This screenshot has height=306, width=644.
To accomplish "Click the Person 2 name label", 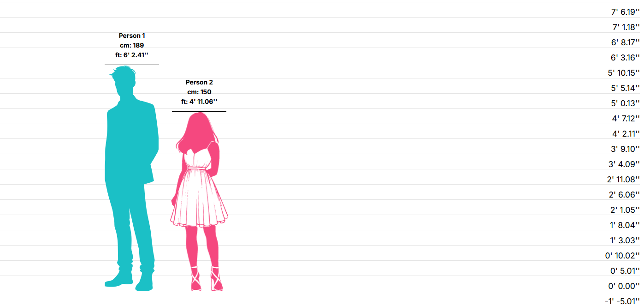I will [x=199, y=82].
